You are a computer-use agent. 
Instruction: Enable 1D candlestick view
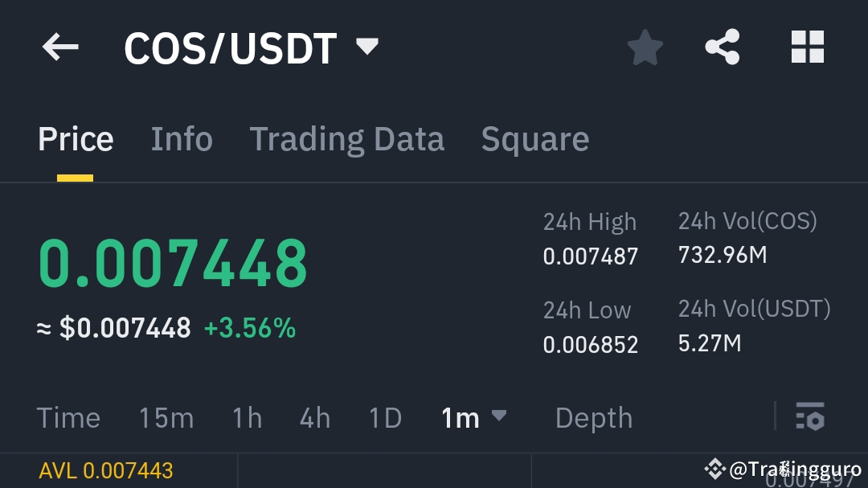(x=384, y=417)
